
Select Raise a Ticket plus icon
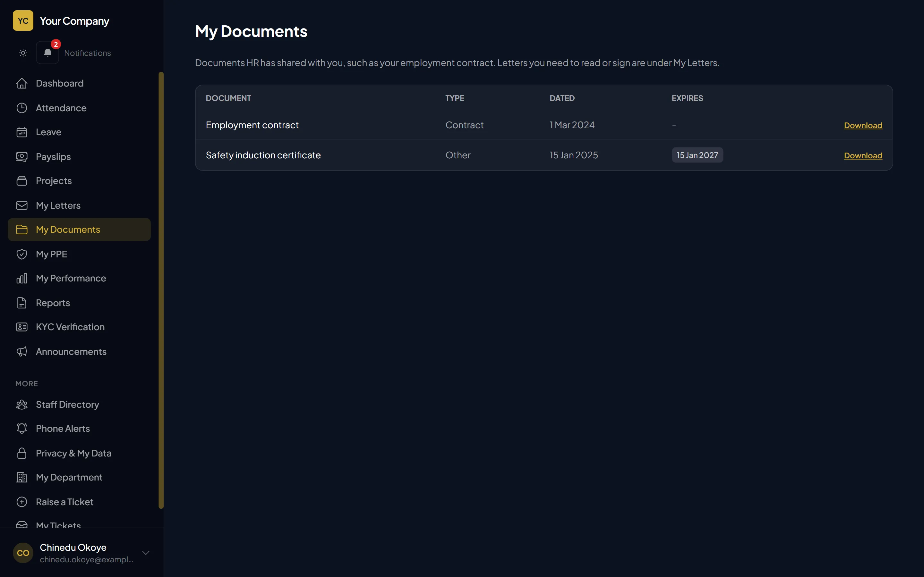coord(22,502)
